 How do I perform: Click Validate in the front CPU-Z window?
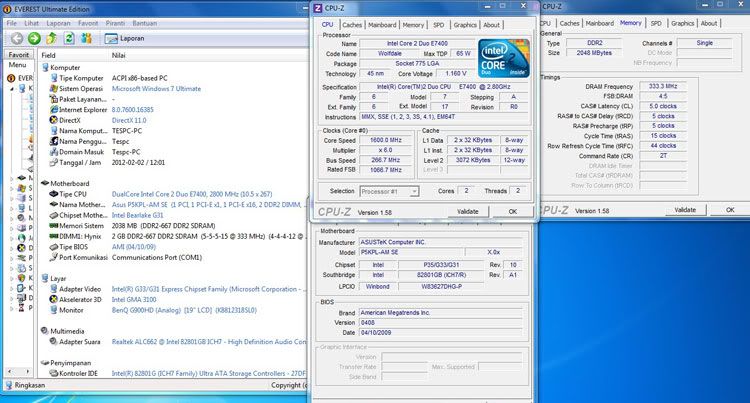click(468, 211)
